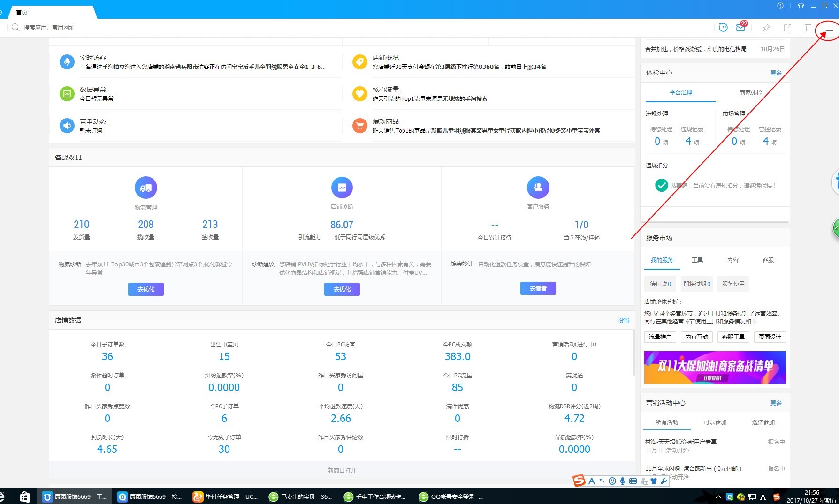Click the blue chat face icon

pyautogui.click(x=723, y=28)
